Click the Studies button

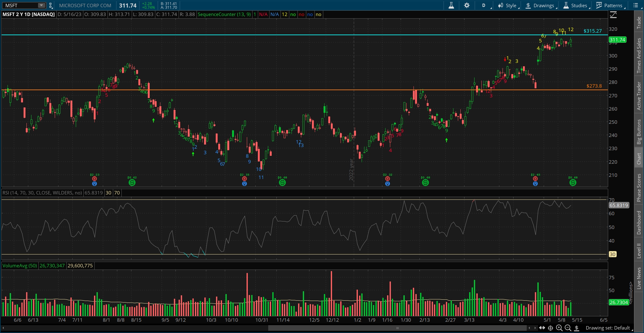click(575, 5)
